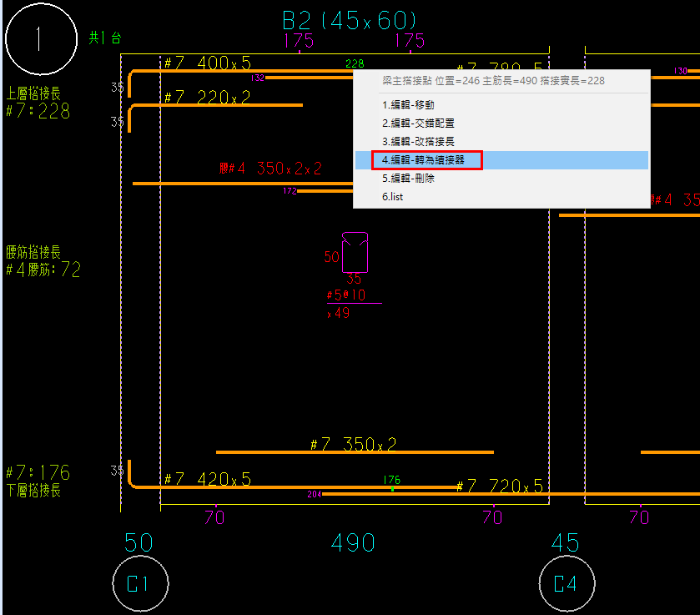Click the 腰#4 350x2x2 waist bar label

click(x=270, y=169)
